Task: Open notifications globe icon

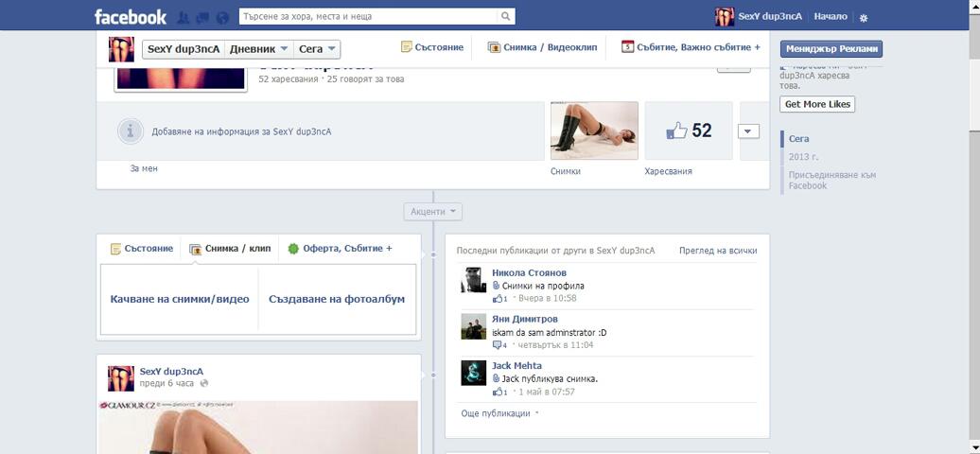Action: (222, 17)
